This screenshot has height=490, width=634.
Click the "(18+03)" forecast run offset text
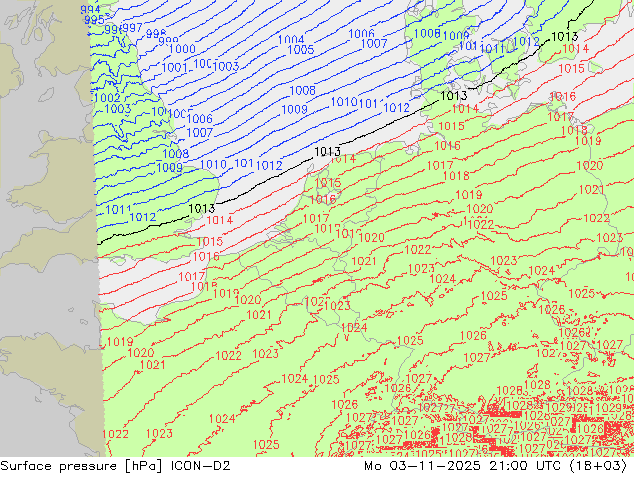click(598, 466)
